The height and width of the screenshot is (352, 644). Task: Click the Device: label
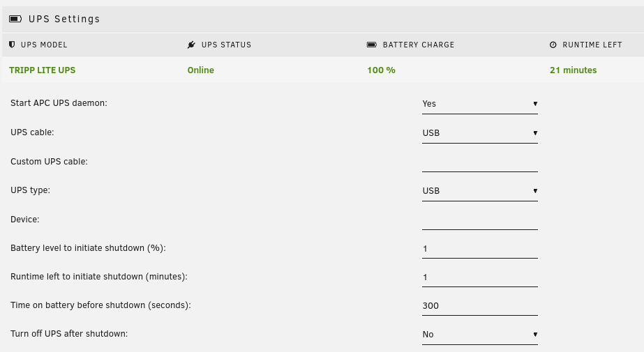(25, 220)
